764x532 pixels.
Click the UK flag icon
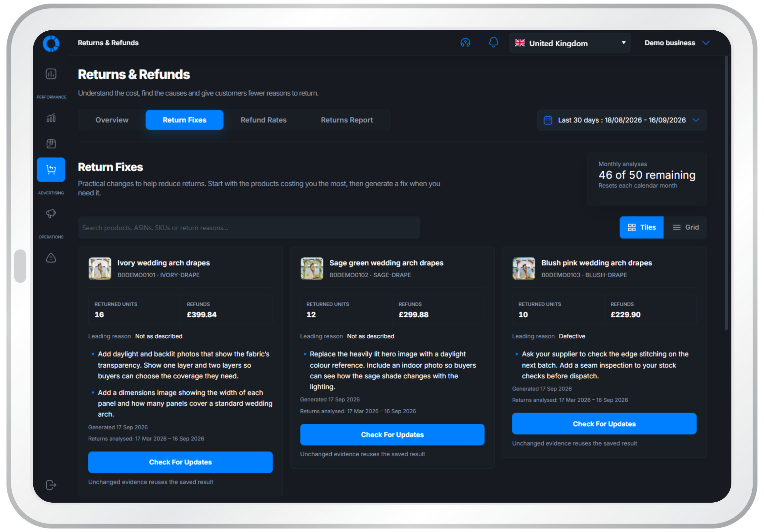pyautogui.click(x=520, y=43)
